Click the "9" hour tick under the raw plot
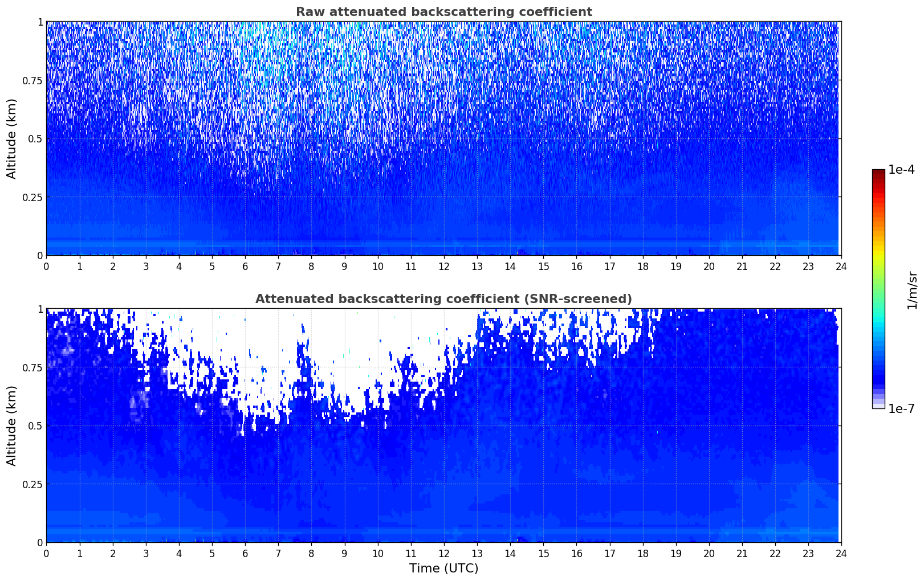This screenshot has width=924, height=581. (x=344, y=266)
